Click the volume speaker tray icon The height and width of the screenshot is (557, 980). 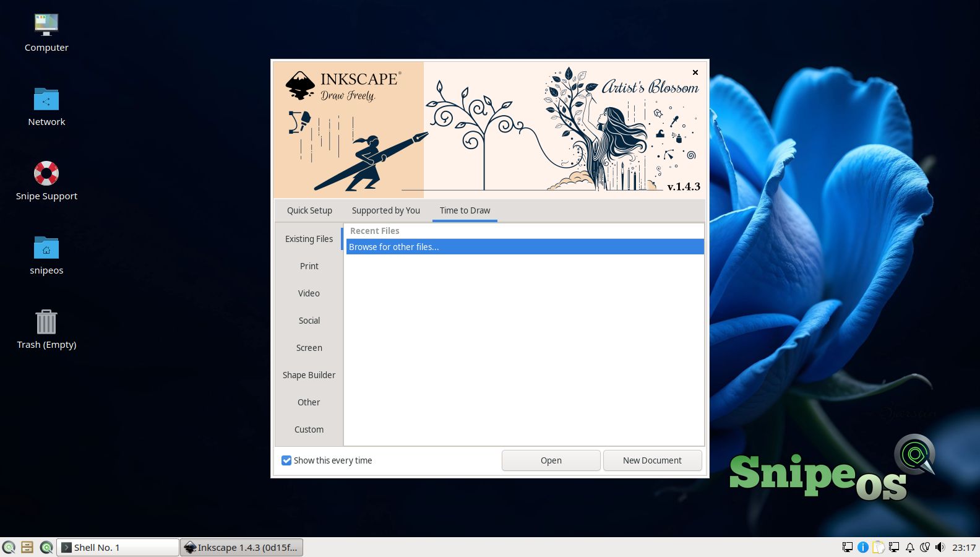pos(940,547)
